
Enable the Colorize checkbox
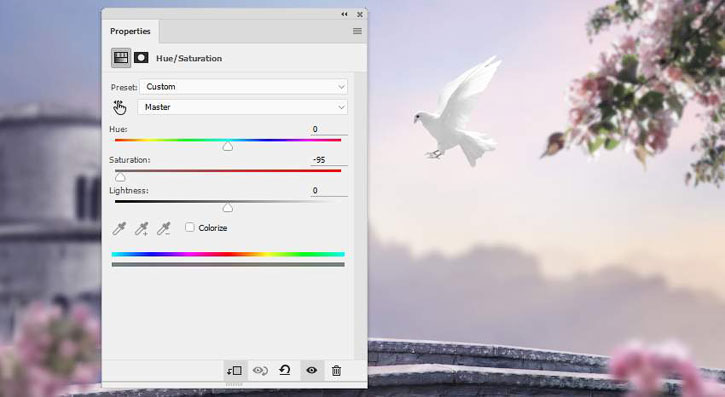pos(190,227)
